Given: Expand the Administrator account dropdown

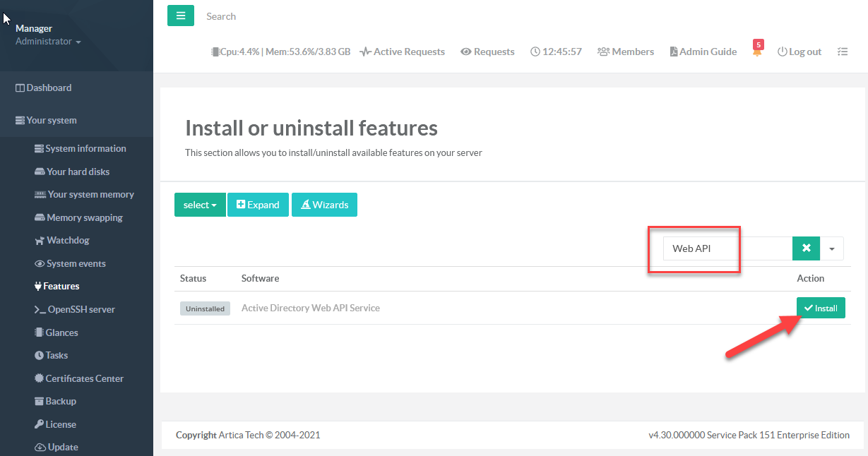Looking at the screenshot, I should click(x=48, y=42).
